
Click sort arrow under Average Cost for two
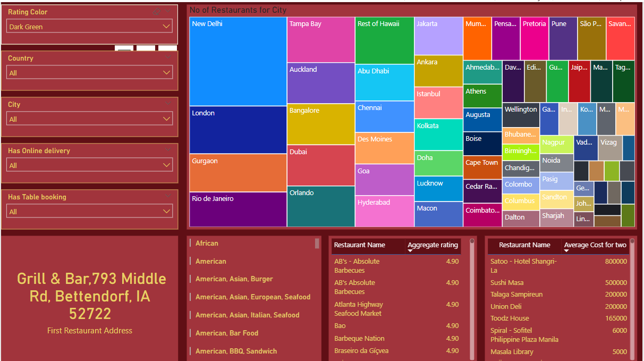566,251
